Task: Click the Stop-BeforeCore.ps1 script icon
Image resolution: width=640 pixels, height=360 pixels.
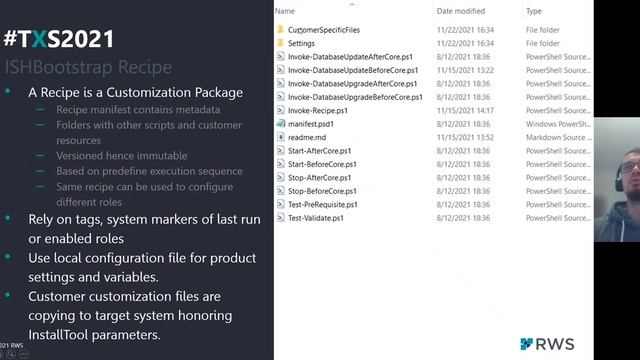Action: click(280, 191)
